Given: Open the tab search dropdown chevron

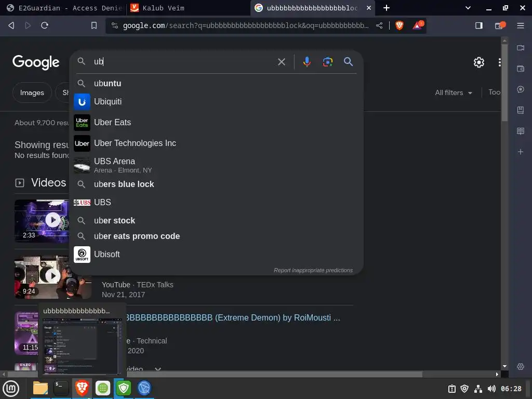Looking at the screenshot, I should coord(468,8).
